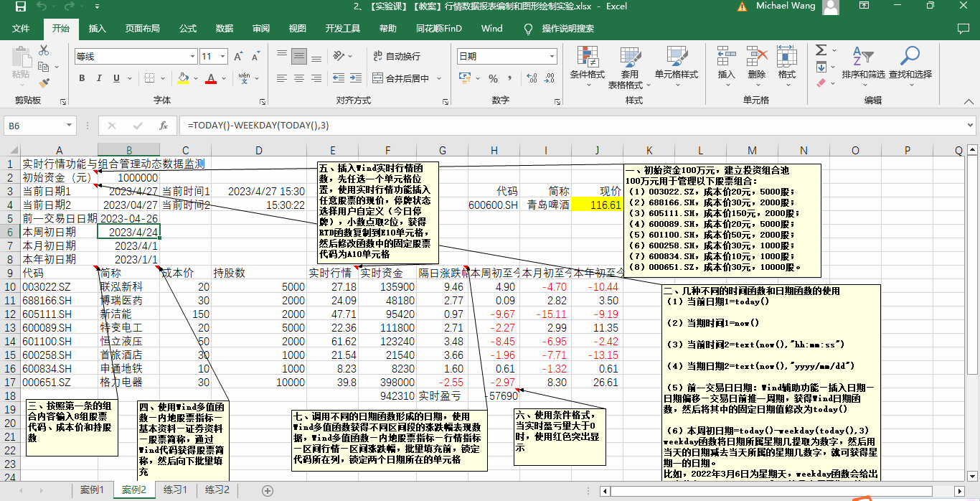This screenshot has height=501, width=980.
Task: Click Merge and Center (合并后居中)
Action: pos(400,78)
